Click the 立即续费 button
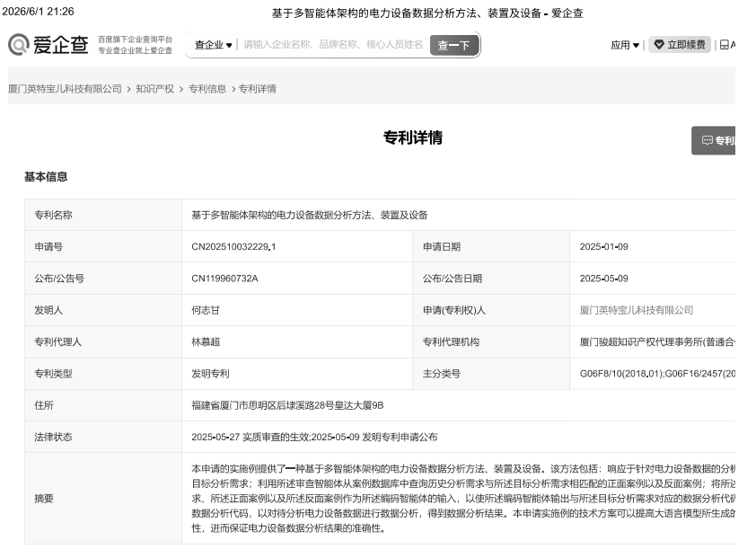 tap(680, 45)
